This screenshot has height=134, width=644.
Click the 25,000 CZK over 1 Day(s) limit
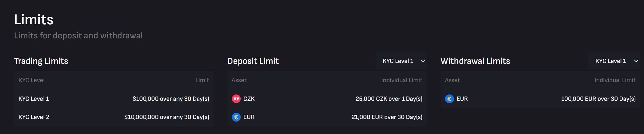pyautogui.click(x=389, y=99)
